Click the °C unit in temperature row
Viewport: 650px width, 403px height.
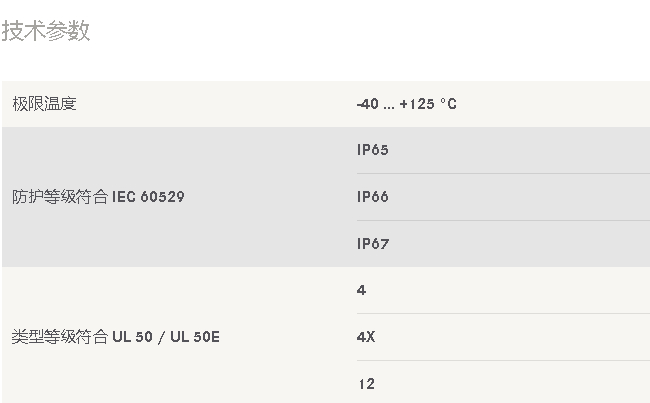(449, 104)
